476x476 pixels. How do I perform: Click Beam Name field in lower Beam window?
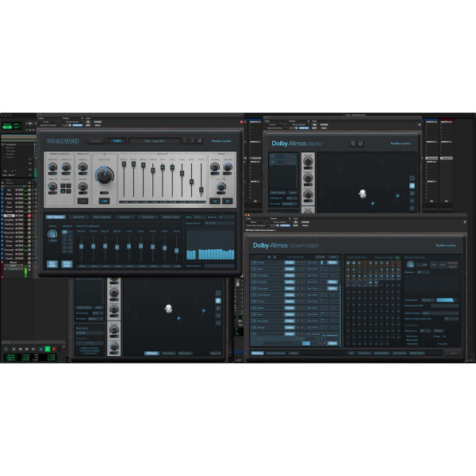coord(90,333)
